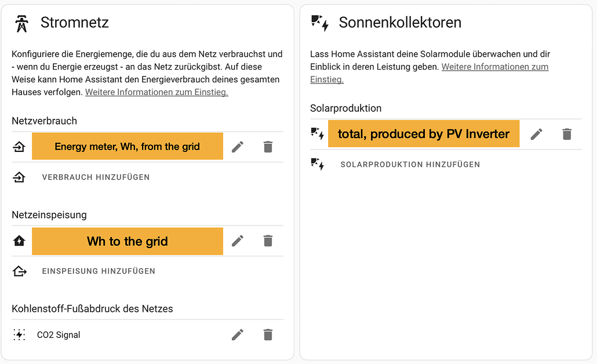Click 'Einspeisung hinzufügen' button

coord(99,271)
